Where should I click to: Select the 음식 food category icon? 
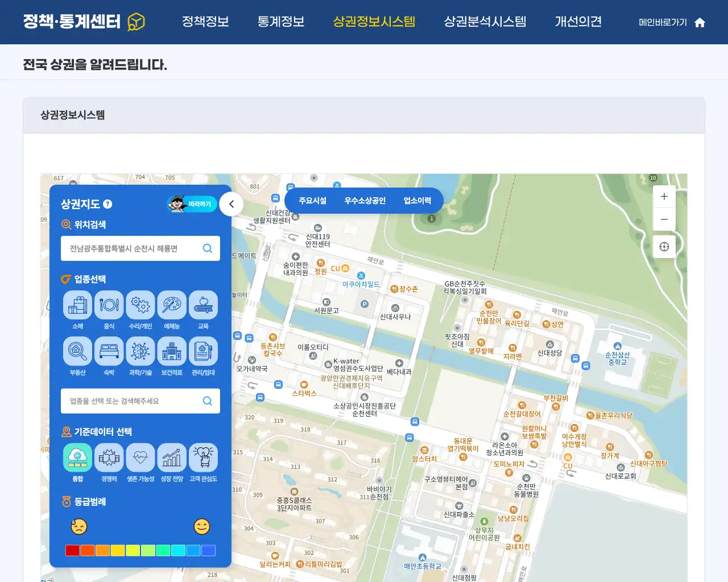click(109, 305)
